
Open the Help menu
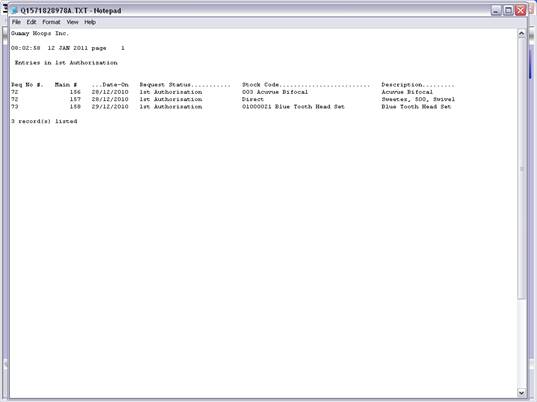click(x=90, y=22)
